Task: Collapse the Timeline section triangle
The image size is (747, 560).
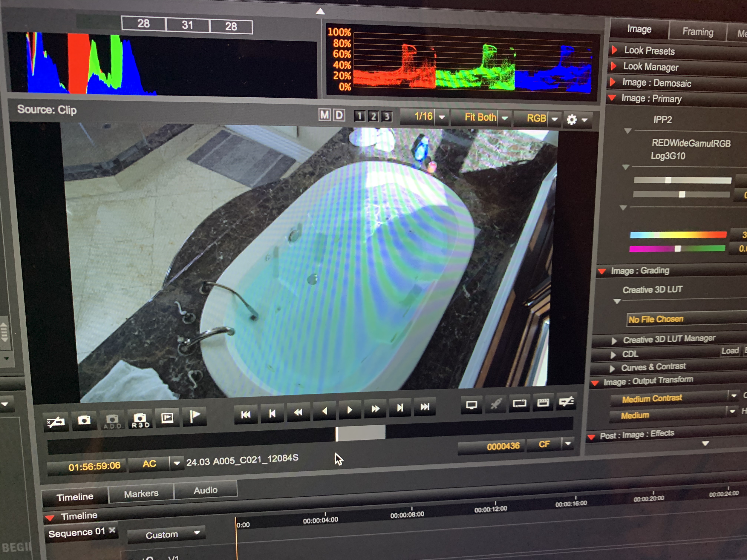Action: [50, 518]
